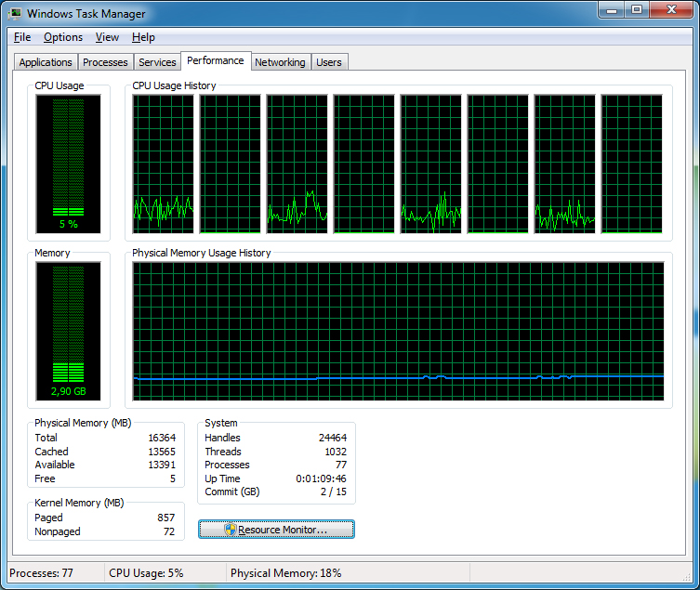Click the Kernel Memory (MB) group label
This screenshot has height=590, width=700.
[x=79, y=503]
